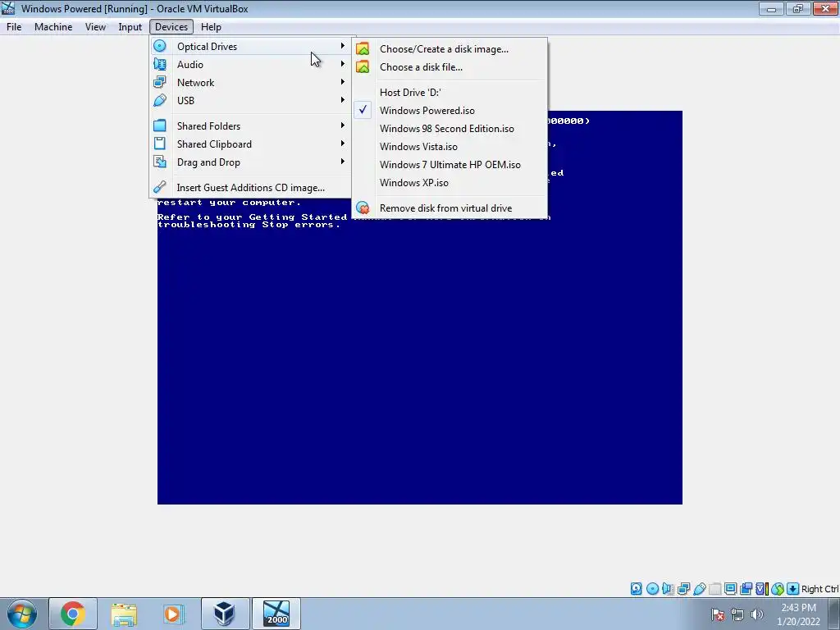
Task: Click the taskbar clock showing 2:43 PM
Action: coord(798,614)
